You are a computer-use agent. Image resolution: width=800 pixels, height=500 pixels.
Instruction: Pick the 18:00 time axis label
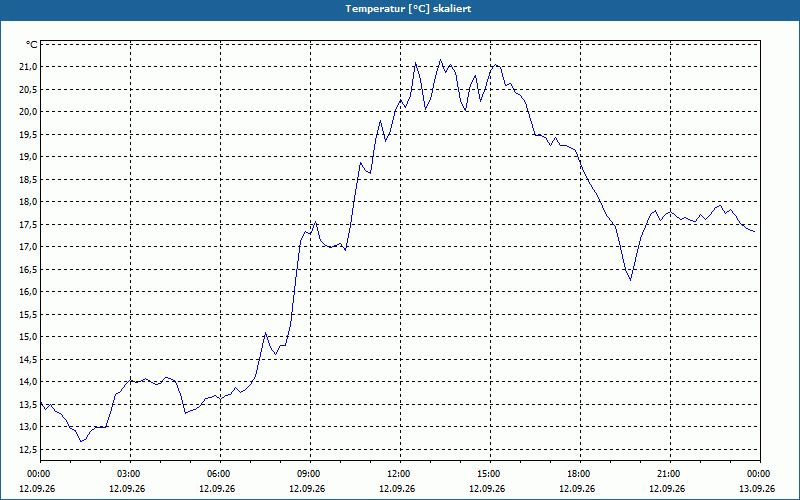(577, 474)
